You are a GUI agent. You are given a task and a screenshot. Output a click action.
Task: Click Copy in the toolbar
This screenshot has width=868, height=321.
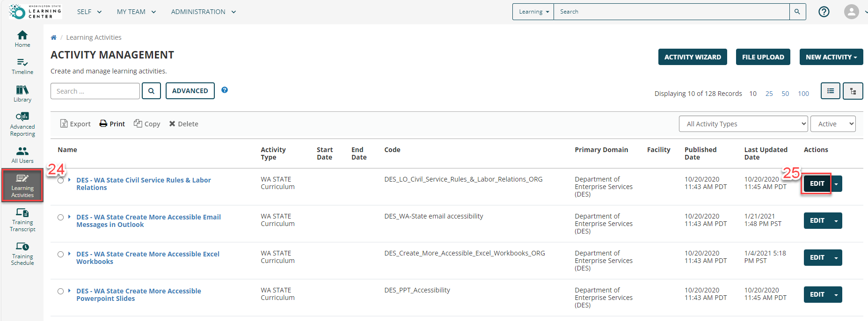tap(147, 124)
